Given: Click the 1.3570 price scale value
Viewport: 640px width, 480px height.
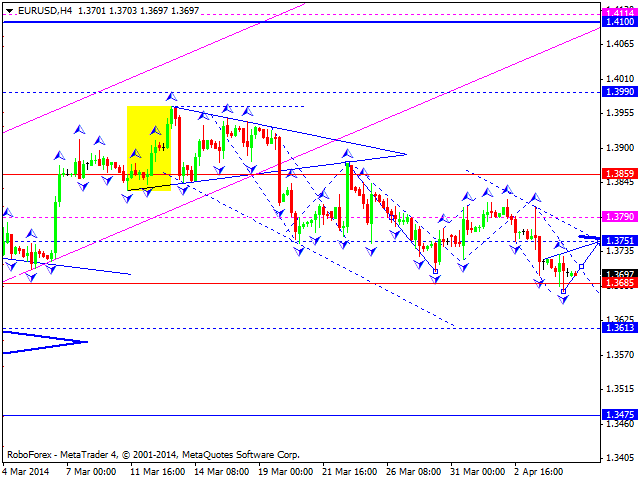Looking at the screenshot, I should point(620,355).
